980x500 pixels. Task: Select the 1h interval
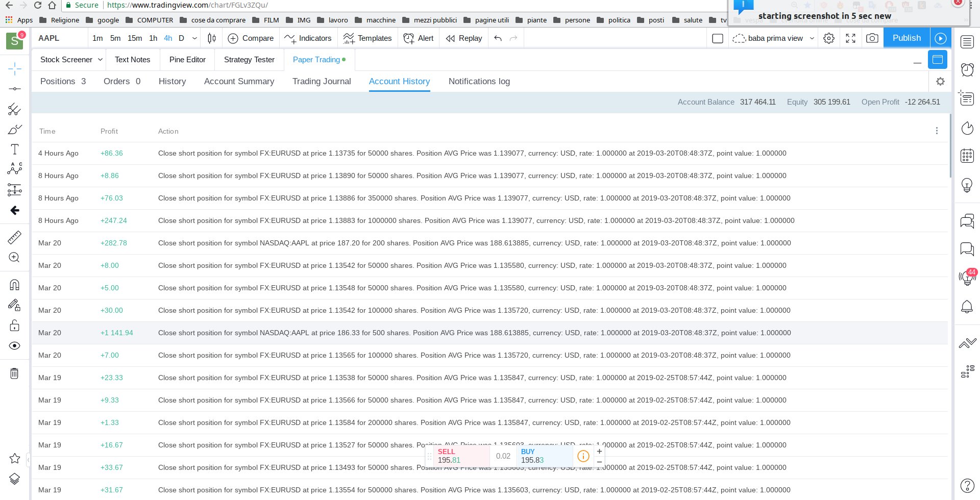tap(153, 38)
